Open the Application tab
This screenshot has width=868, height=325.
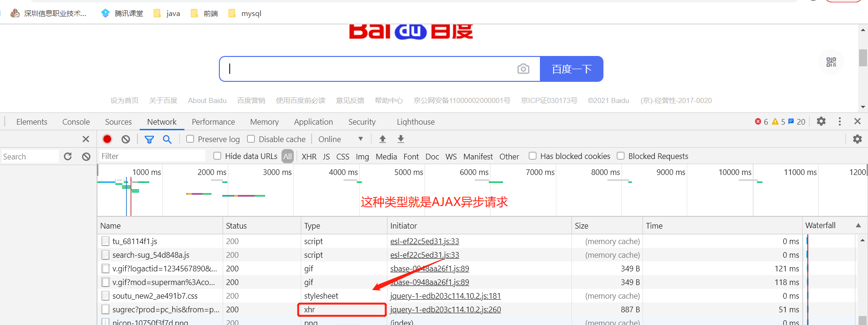click(x=313, y=122)
